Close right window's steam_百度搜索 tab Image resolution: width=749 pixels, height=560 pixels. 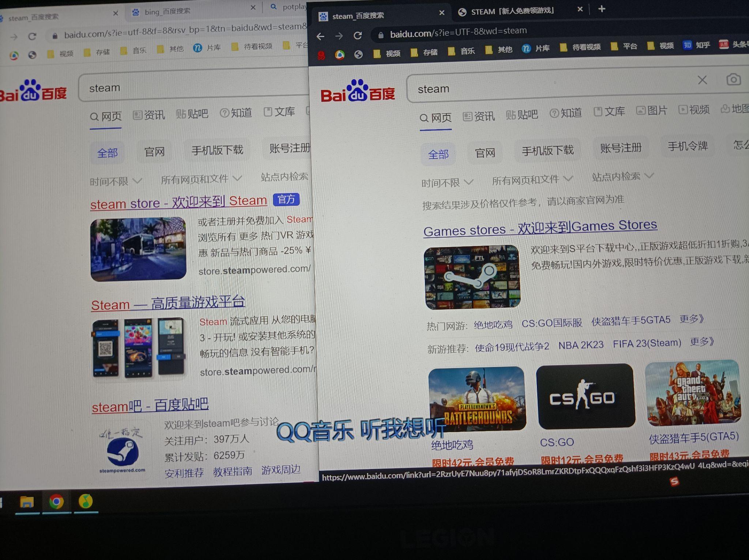[x=442, y=13]
